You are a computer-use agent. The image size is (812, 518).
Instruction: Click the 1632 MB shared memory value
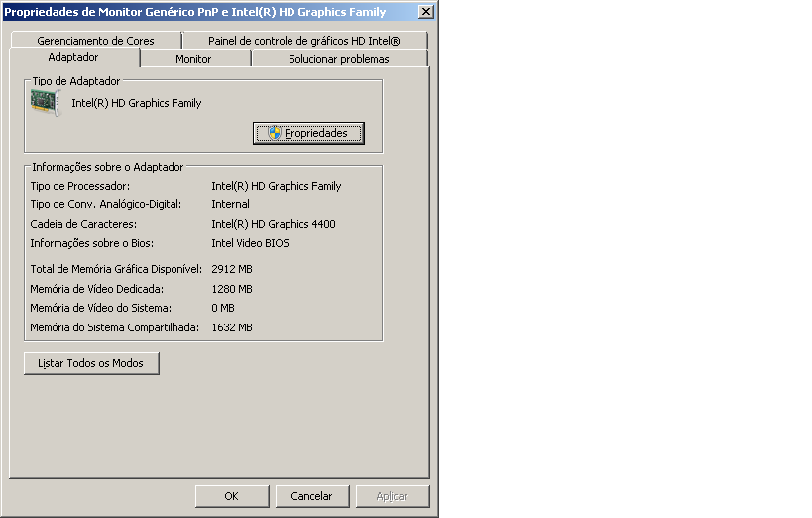coord(232,327)
